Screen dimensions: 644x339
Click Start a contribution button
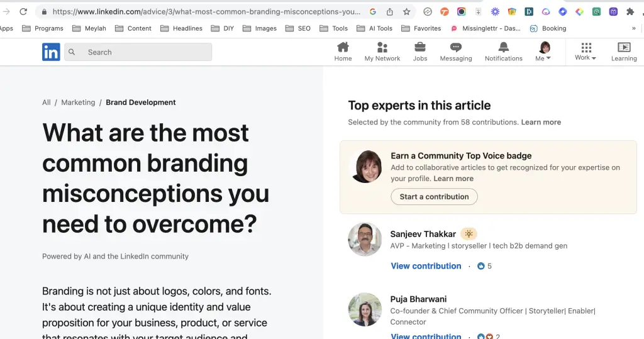pos(434,196)
